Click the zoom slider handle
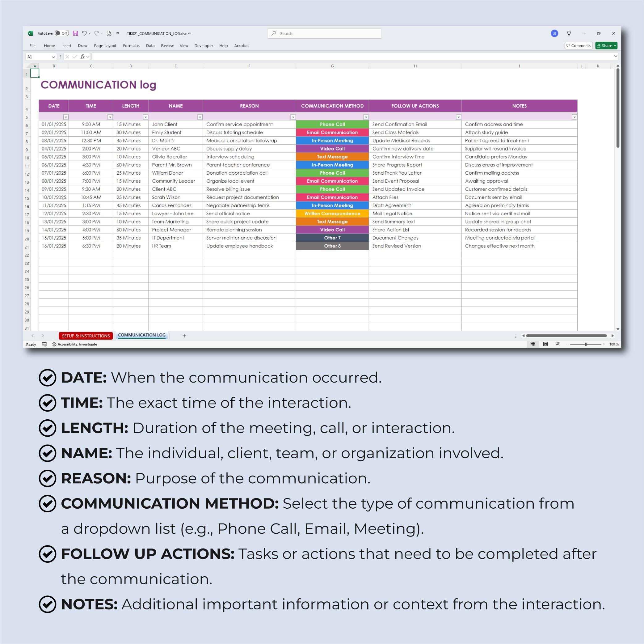Viewport: 644px width, 644px height. tap(586, 345)
